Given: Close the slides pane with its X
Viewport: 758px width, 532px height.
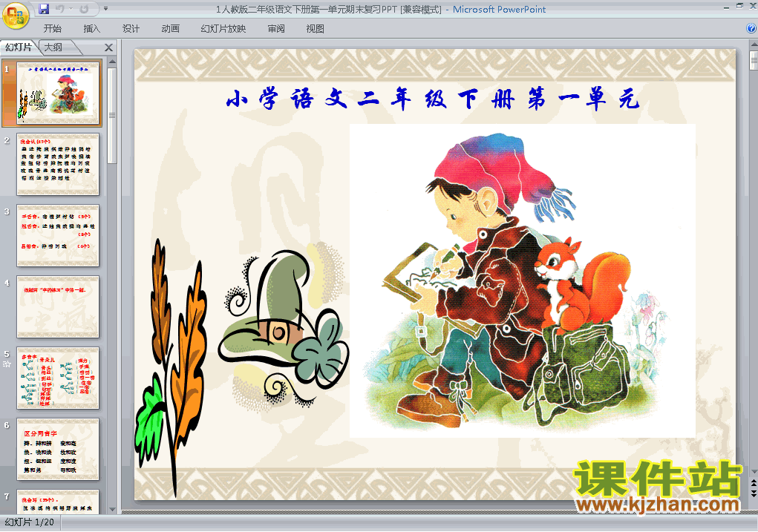Looking at the screenshot, I should [109, 47].
